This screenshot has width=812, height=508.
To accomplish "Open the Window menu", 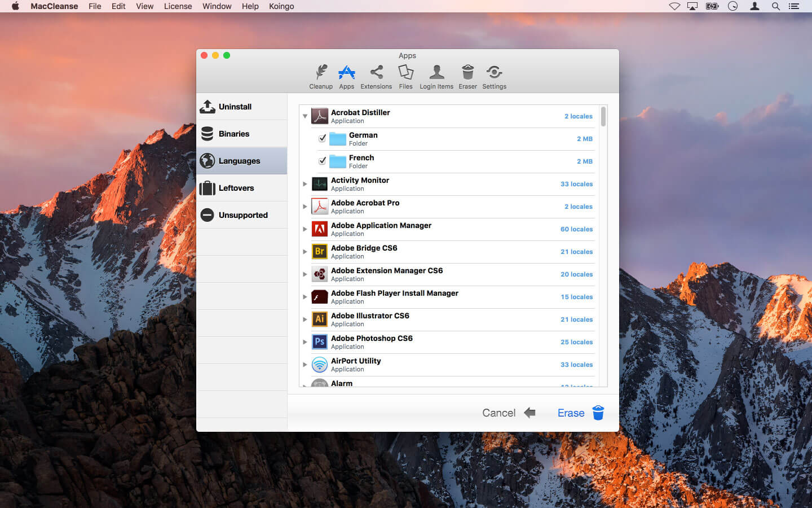I will pos(217,6).
